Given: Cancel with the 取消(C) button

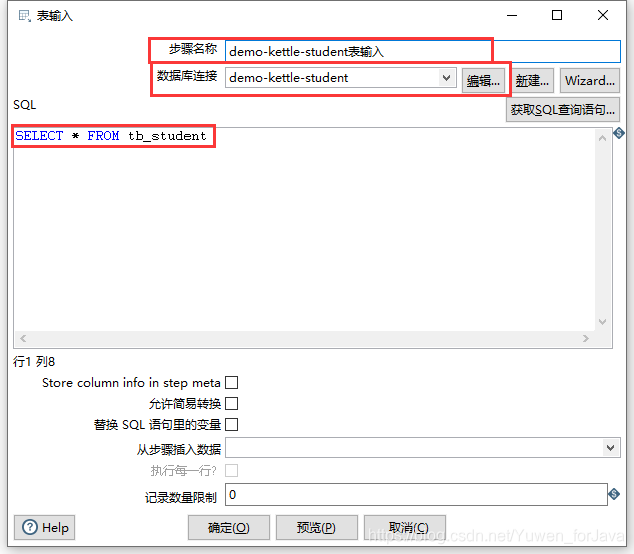Looking at the screenshot, I should pyautogui.click(x=405, y=527).
